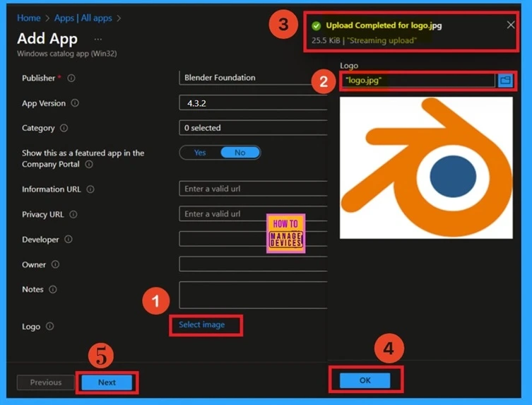Show Developer info icon tooltip
This screenshot has height=405, width=532.
pos(69,240)
